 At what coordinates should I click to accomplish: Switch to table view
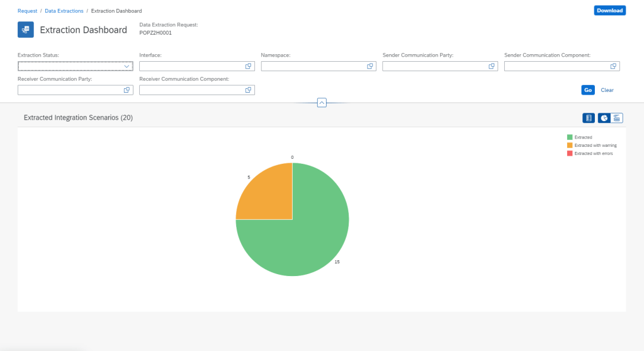pos(617,118)
